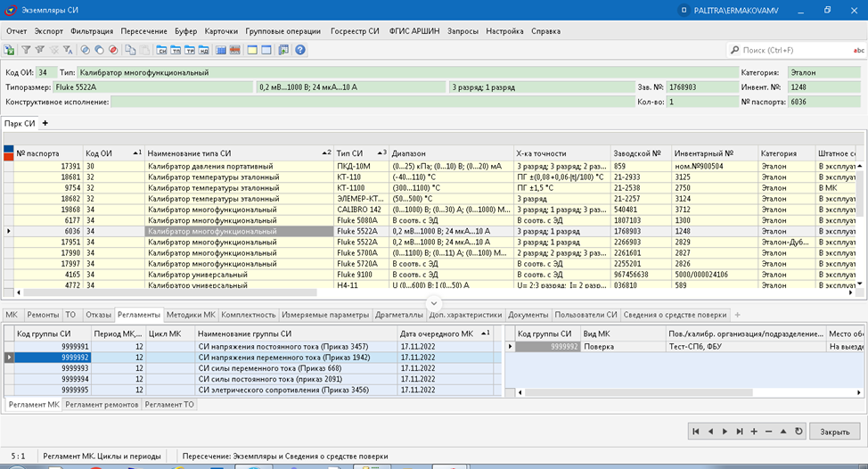This screenshot has height=469, width=868.
Task: Click the search magnifier icon
Action: (734, 50)
